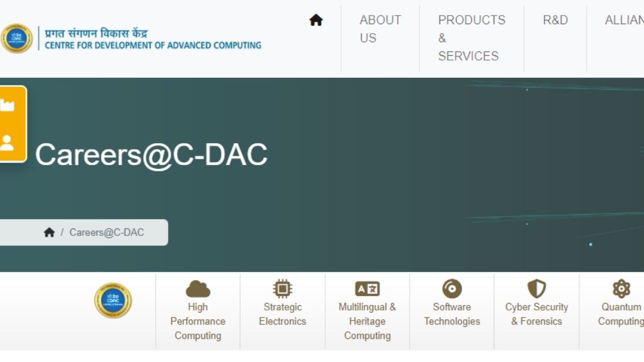Open the ABOUT US menu
The image size is (644, 362).
380,29
